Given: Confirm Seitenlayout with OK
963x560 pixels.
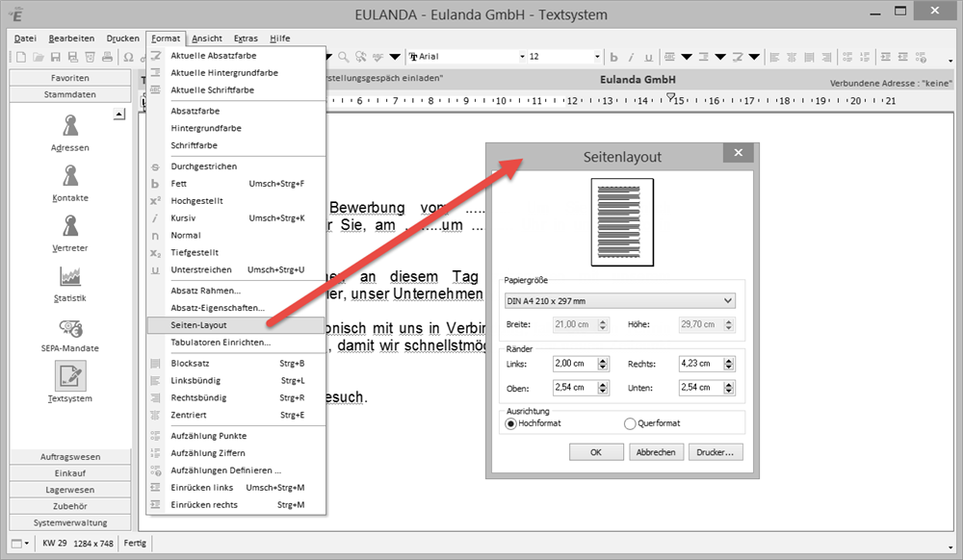Looking at the screenshot, I should tap(596, 452).
